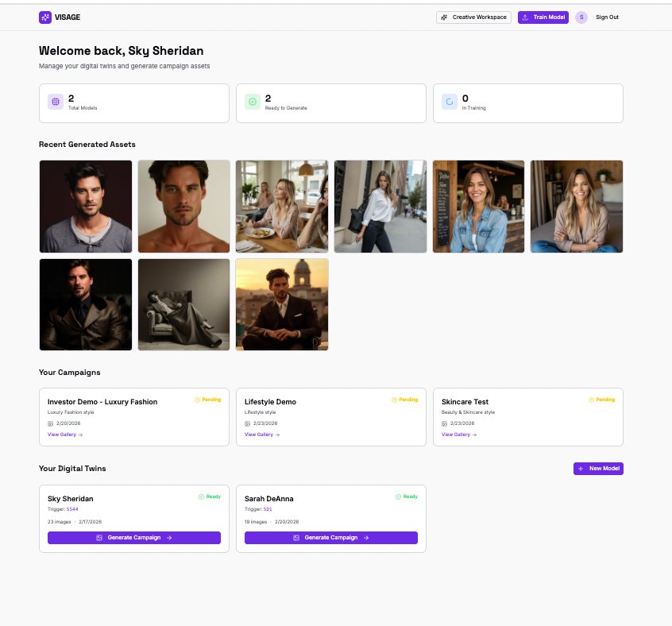Screen dimensions: 672x626
Task: Click Pending status on Lifestyle Demo card
Action: click(x=404, y=400)
